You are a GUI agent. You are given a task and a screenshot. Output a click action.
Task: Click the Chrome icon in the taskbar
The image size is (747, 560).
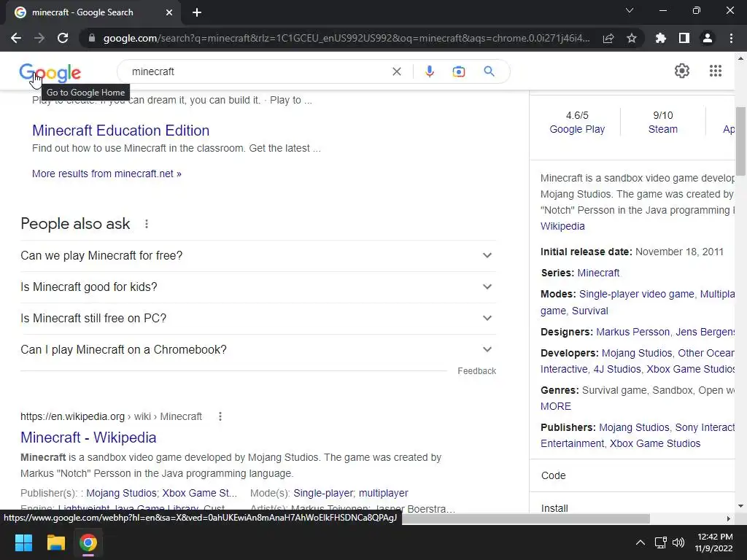[x=88, y=542]
